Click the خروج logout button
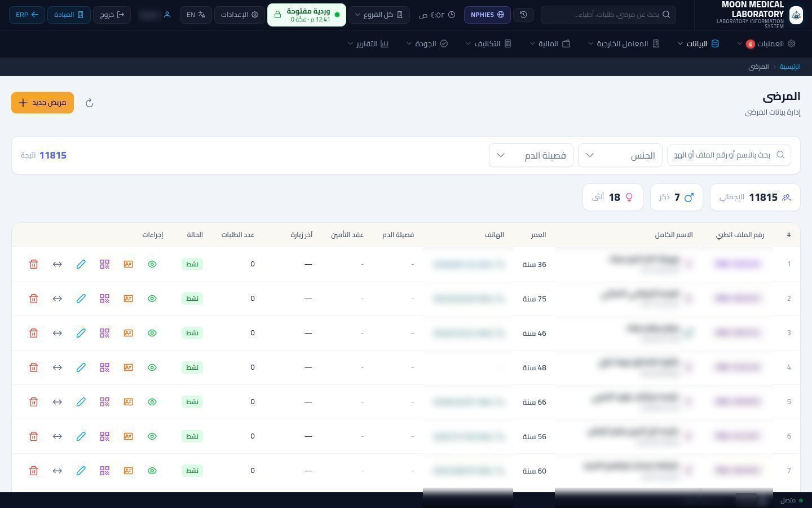This screenshot has height=508, width=812. (112, 15)
